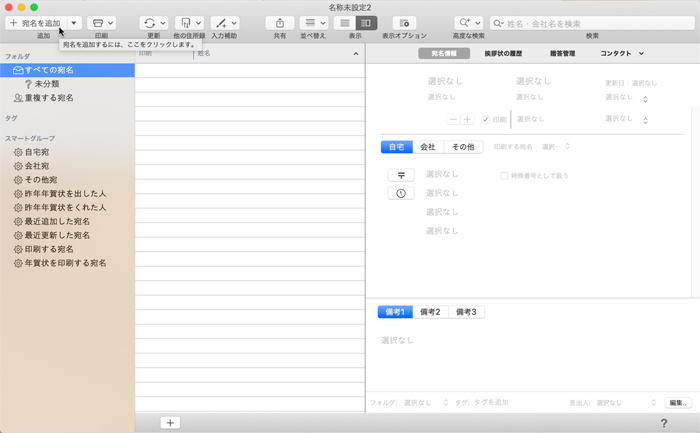Click the 共有 share icon
This screenshot has width=700, height=433.
[280, 22]
